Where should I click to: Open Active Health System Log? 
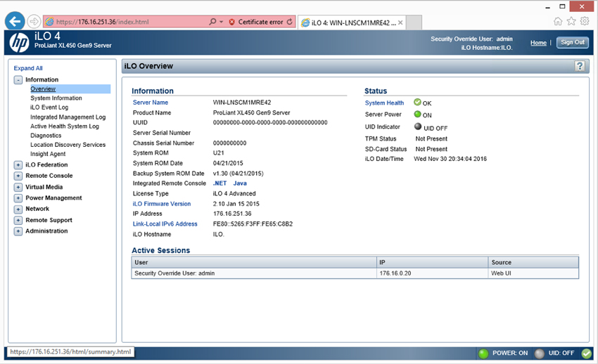(65, 126)
